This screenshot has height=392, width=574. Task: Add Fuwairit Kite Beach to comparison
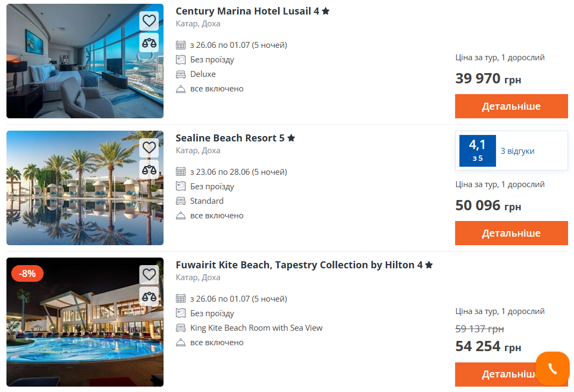pyautogui.click(x=149, y=296)
